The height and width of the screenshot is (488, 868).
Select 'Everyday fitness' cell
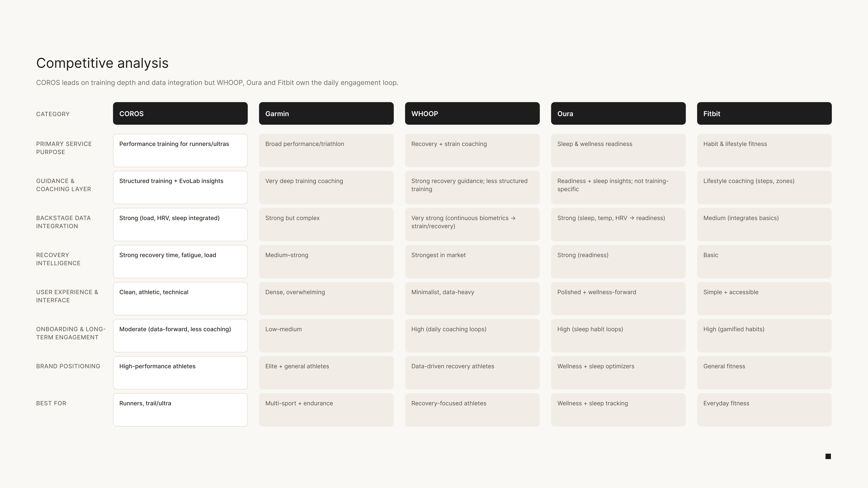[x=764, y=410]
